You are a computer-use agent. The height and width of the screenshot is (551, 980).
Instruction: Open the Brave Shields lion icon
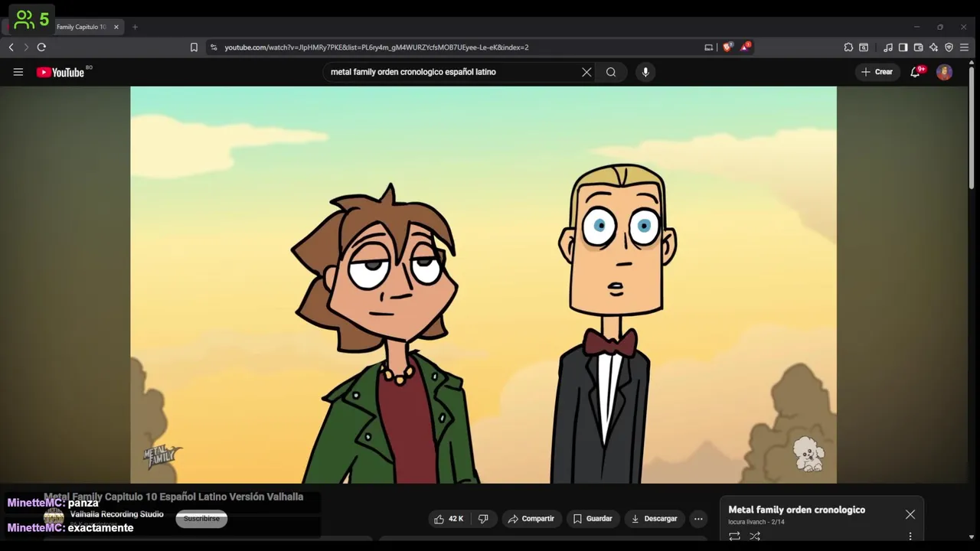[x=727, y=47]
